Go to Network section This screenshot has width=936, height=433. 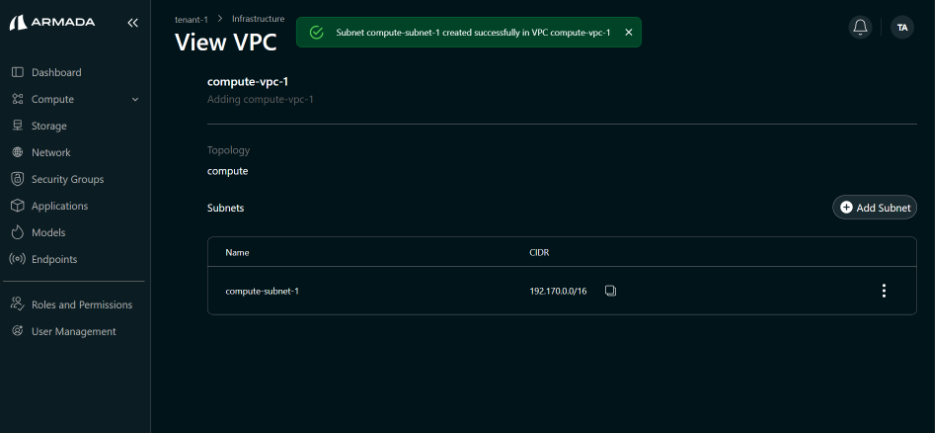[51, 152]
